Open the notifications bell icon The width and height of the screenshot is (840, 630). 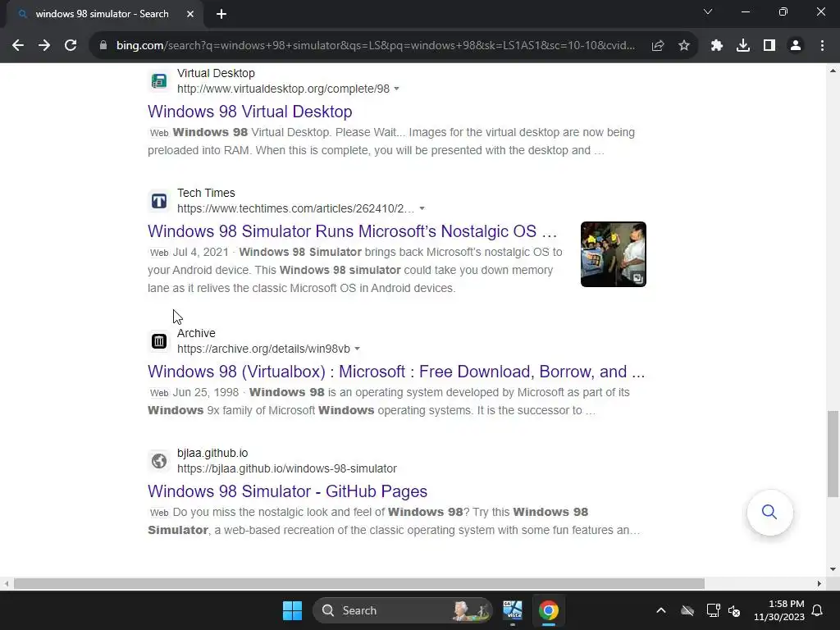818,610
